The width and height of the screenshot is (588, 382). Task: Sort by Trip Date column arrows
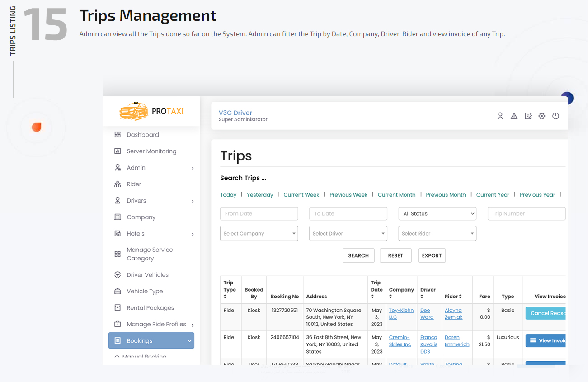pyautogui.click(x=372, y=297)
